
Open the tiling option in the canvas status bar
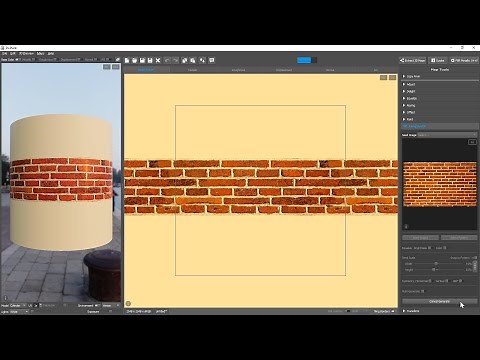[x=384, y=311]
